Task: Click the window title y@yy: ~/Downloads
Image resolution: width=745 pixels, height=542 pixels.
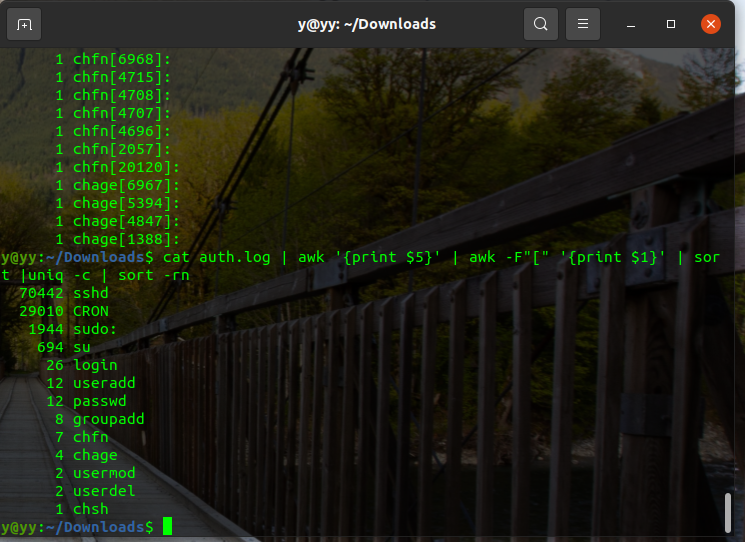Action: [367, 24]
